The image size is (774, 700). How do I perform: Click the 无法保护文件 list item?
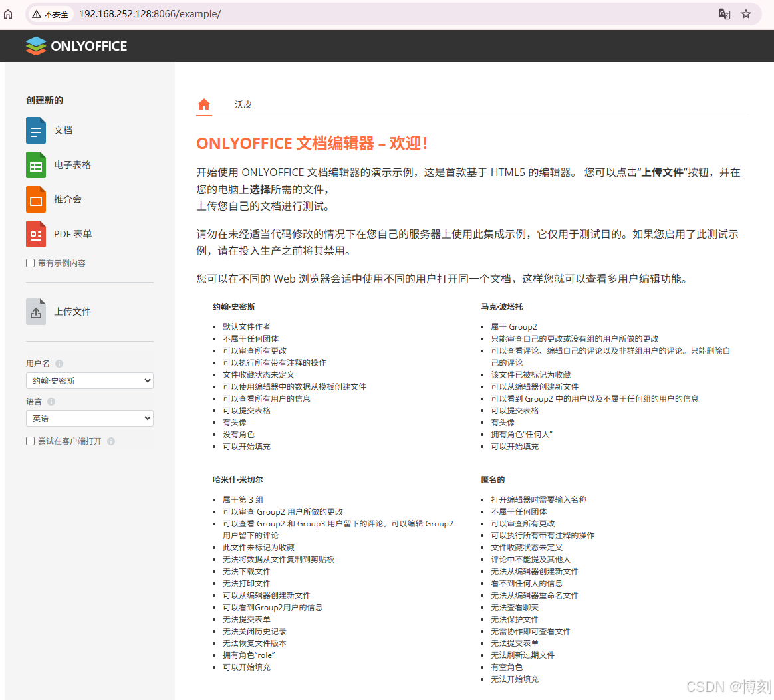click(x=515, y=620)
